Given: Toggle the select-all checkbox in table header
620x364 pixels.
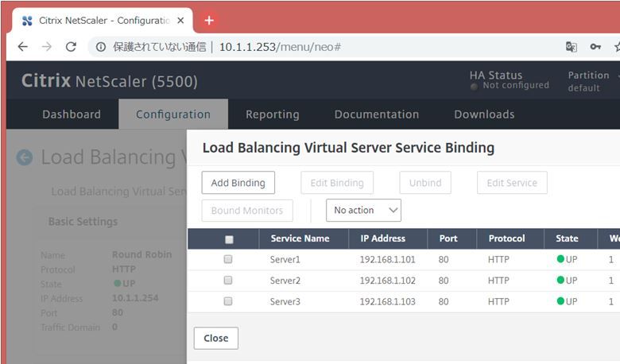Looking at the screenshot, I should click(x=229, y=239).
